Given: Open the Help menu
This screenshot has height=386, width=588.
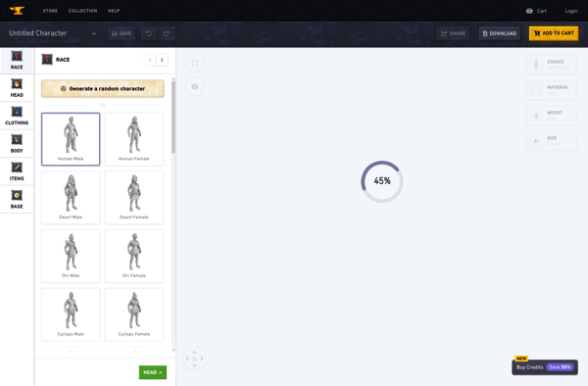Looking at the screenshot, I should 114,11.
